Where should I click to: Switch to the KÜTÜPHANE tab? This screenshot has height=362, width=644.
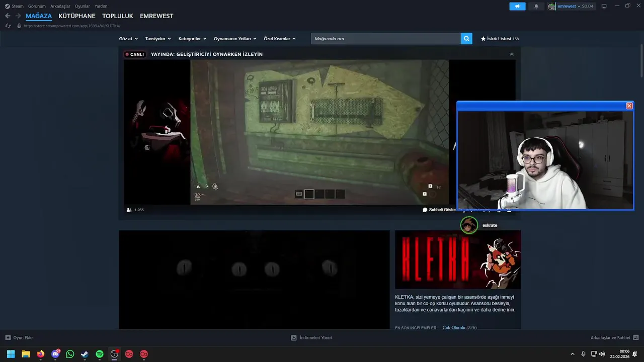pyautogui.click(x=77, y=16)
